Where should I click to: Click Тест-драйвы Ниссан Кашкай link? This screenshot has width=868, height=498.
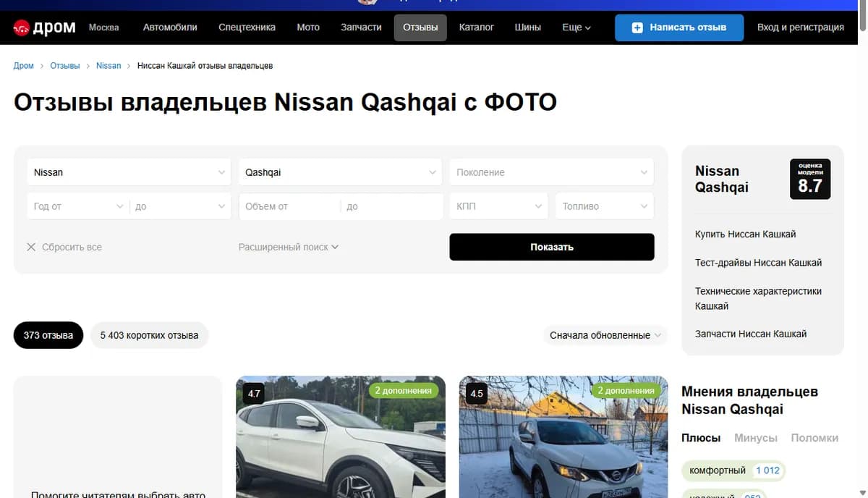point(759,263)
